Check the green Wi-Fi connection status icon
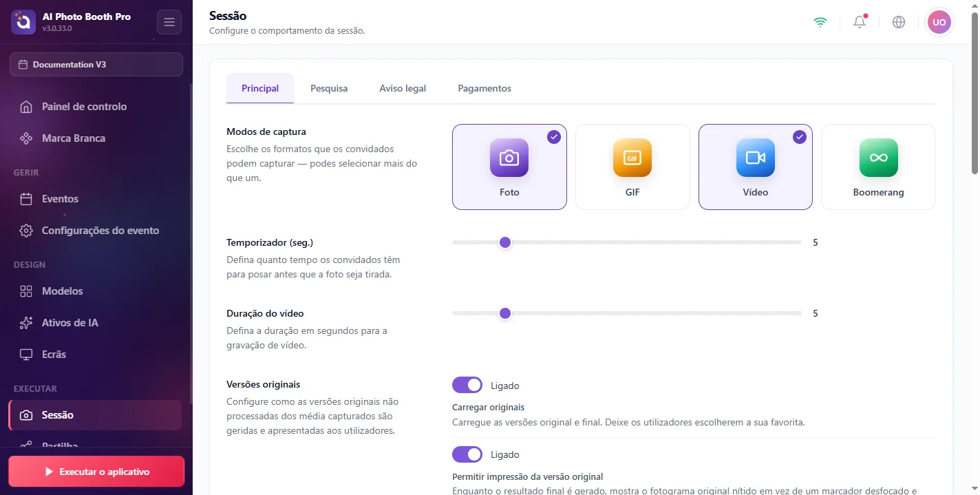Viewport: 980px width, 495px height. [x=820, y=22]
